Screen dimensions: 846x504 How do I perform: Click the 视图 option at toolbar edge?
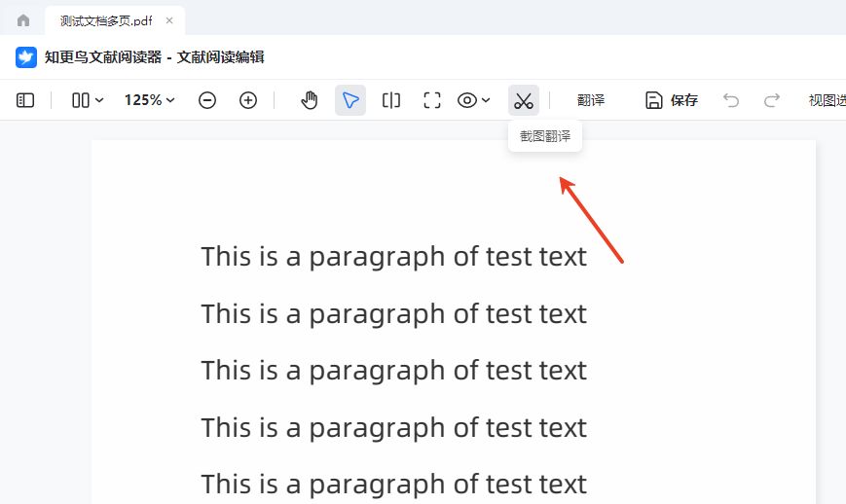click(827, 100)
